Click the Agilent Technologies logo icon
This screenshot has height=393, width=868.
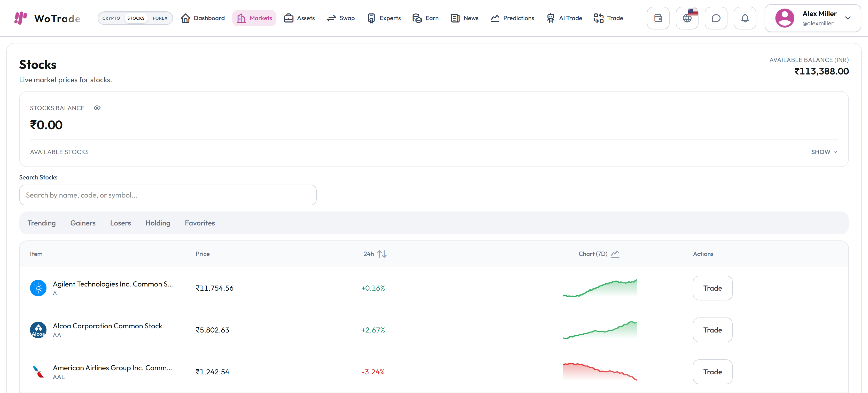tap(38, 288)
